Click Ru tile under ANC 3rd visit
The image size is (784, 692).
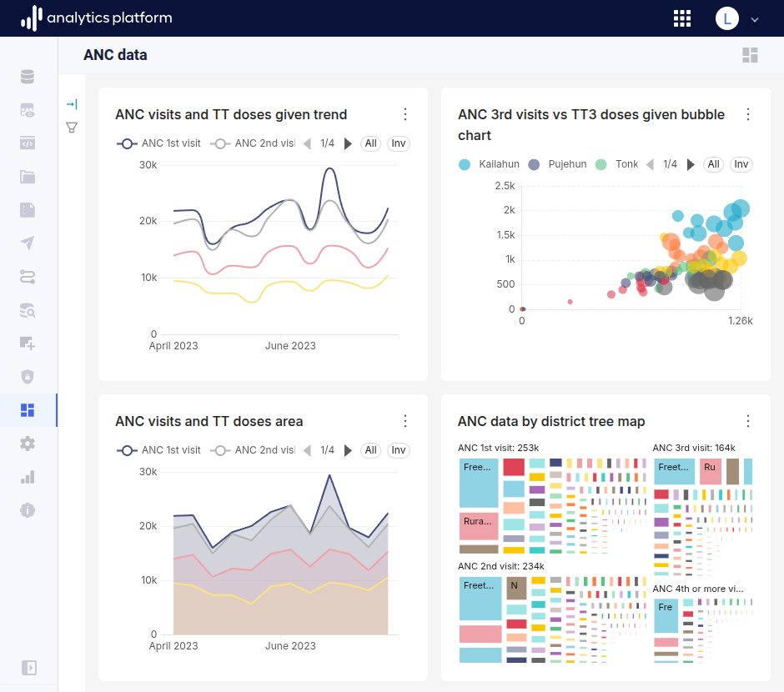(x=711, y=472)
